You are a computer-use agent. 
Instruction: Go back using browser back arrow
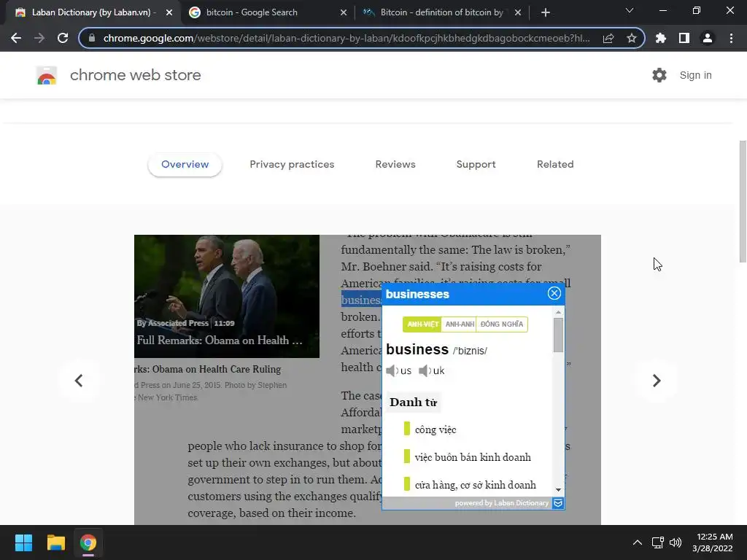(16, 38)
